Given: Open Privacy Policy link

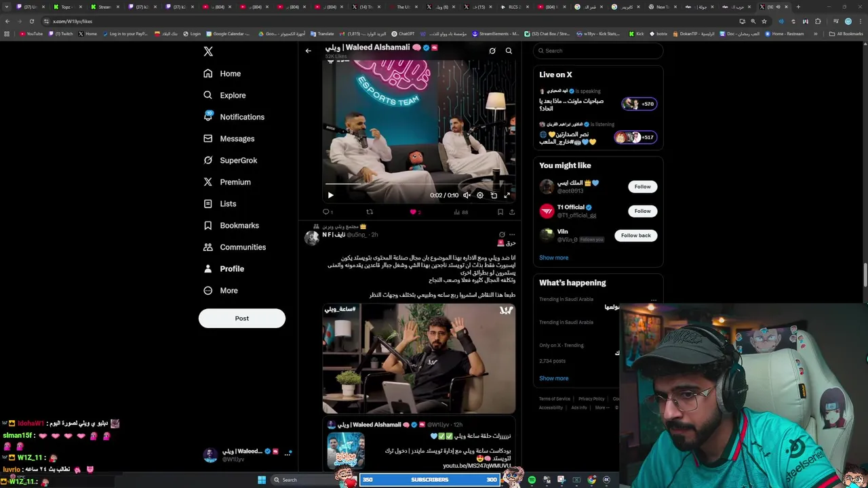Looking at the screenshot, I should (x=591, y=399).
